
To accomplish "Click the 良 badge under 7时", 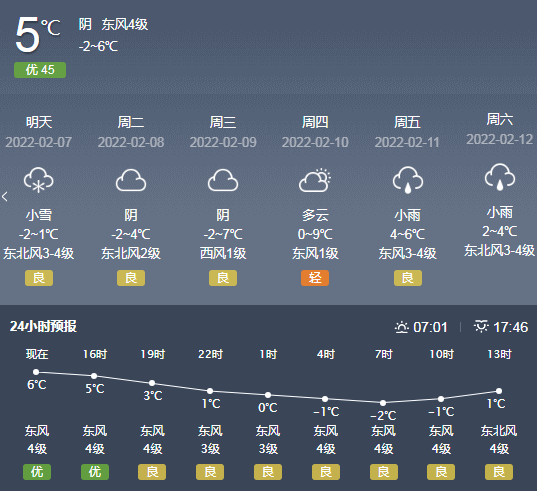I will [x=384, y=472].
